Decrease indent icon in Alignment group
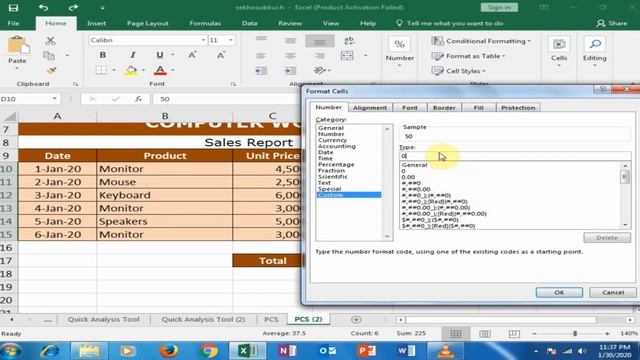The image size is (640, 360). (x=261, y=71)
